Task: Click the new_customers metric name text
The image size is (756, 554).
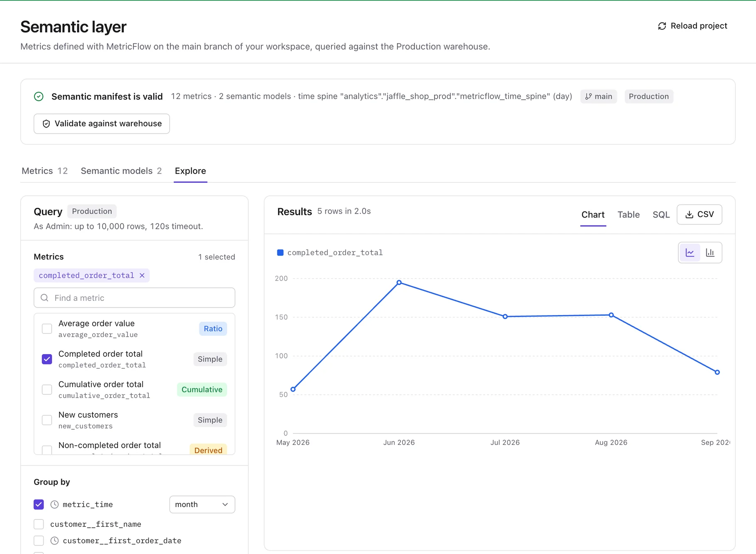Action: pyautogui.click(x=86, y=426)
